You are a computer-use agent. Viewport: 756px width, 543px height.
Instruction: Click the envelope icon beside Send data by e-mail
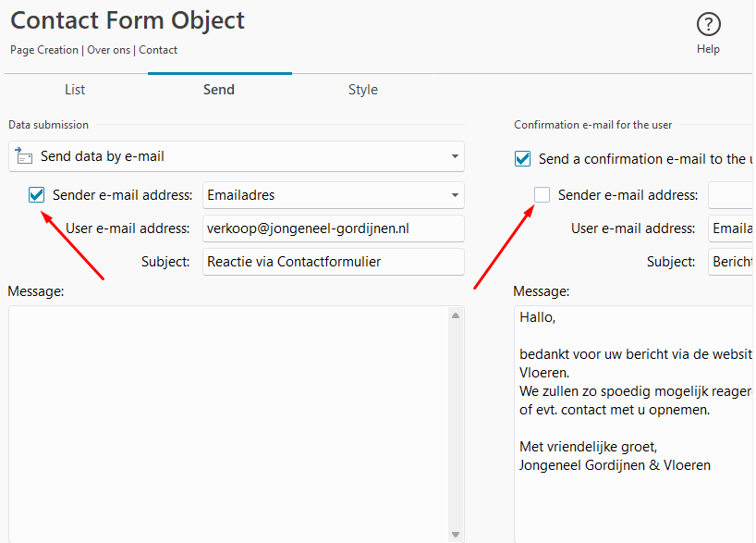(x=24, y=156)
